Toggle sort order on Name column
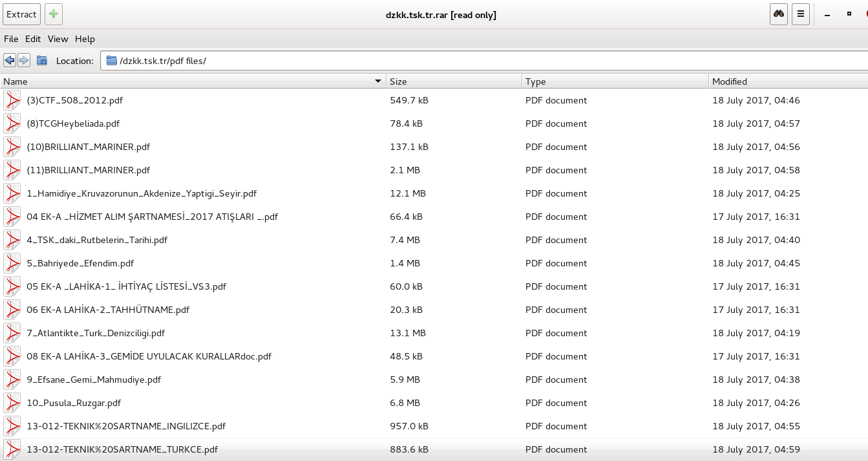 click(x=193, y=81)
